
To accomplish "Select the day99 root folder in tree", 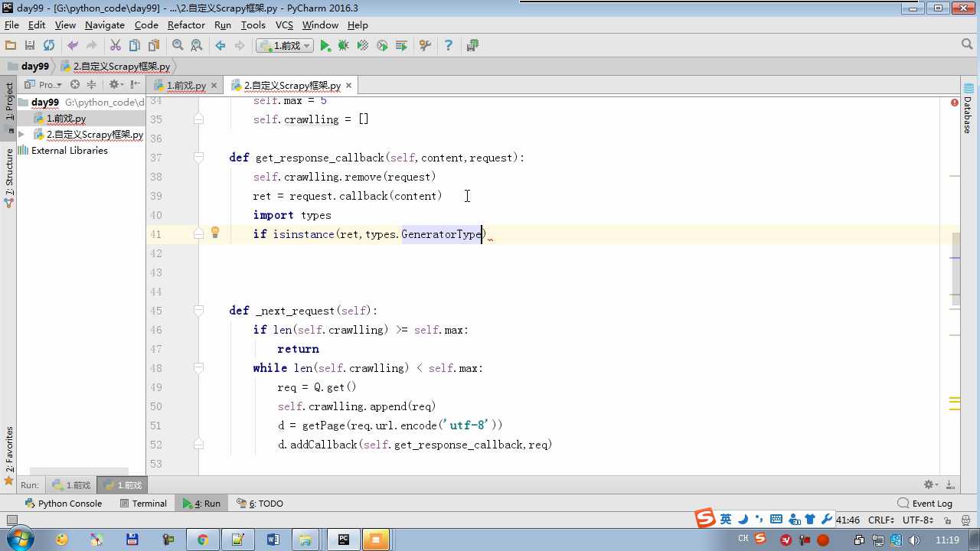I will (x=45, y=102).
